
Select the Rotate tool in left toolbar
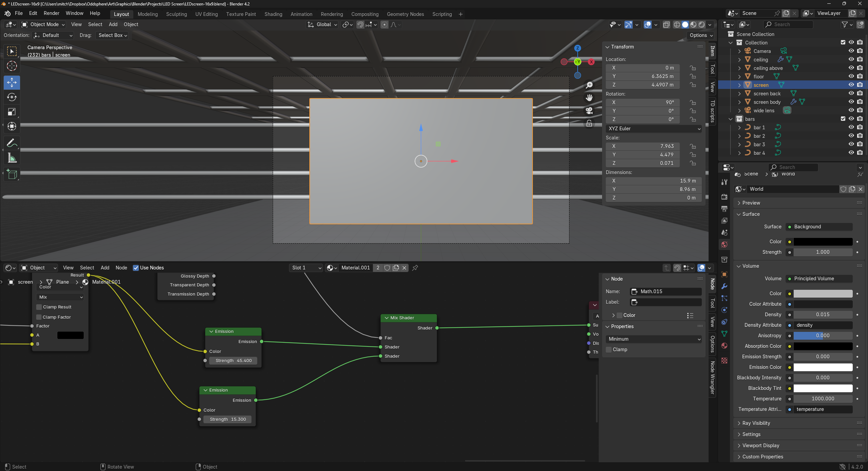tap(12, 97)
